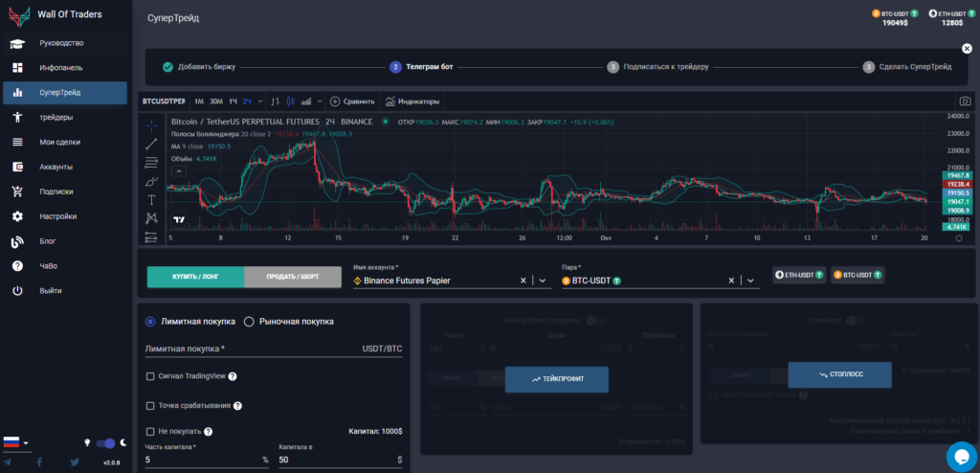Image resolution: width=980 pixels, height=473 pixels.
Task: Open Сравнить compare symbols
Action: 352,101
